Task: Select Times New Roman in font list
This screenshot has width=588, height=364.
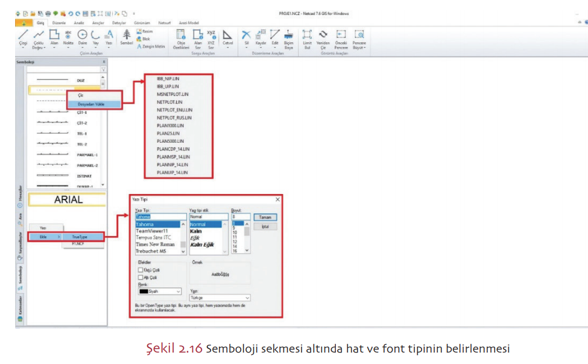Action: point(157,244)
